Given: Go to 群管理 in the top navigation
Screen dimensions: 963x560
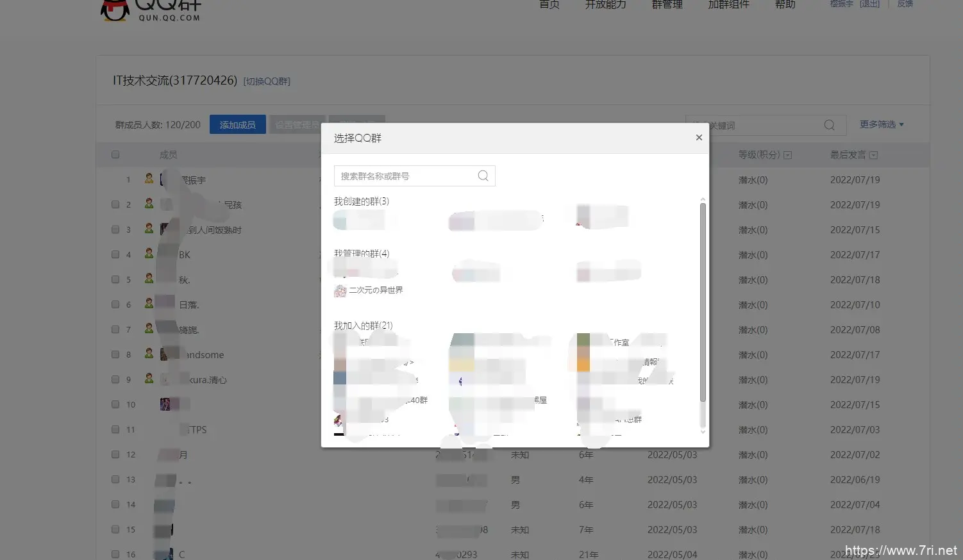Looking at the screenshot, I should 667,4.
